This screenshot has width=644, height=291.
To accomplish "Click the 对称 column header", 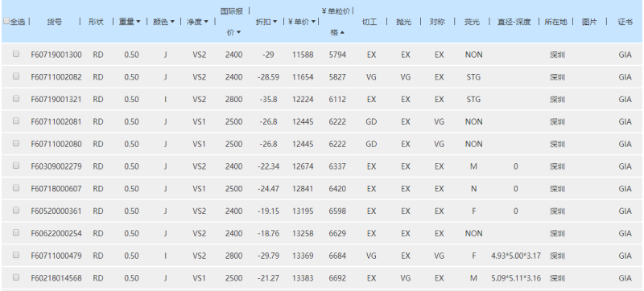I will (x=437, y=22).
